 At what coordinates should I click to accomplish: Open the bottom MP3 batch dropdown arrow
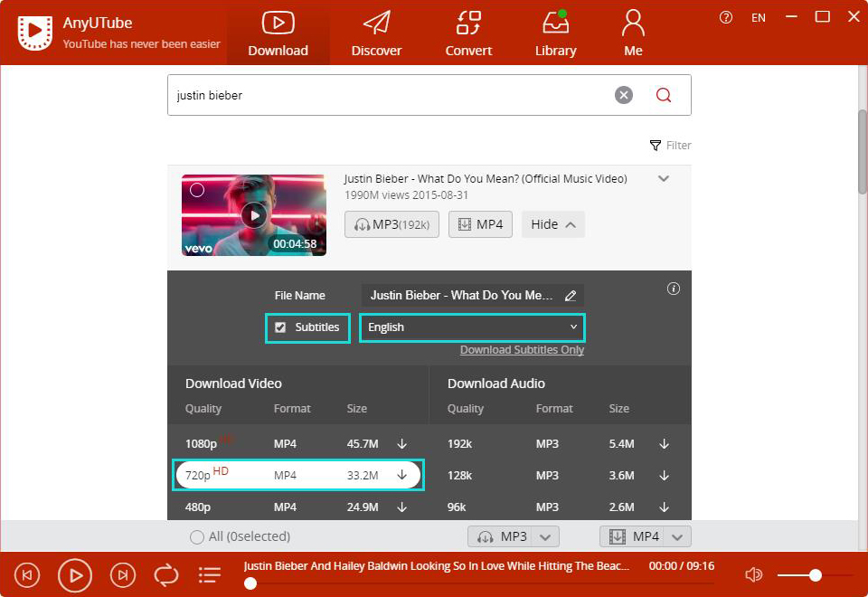click(545, 536)
